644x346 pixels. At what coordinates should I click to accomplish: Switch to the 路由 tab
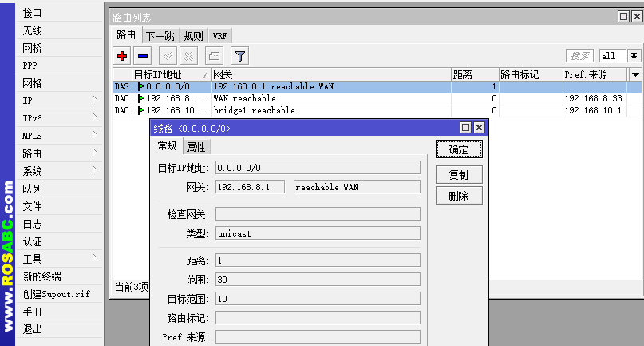coord(126,35)
